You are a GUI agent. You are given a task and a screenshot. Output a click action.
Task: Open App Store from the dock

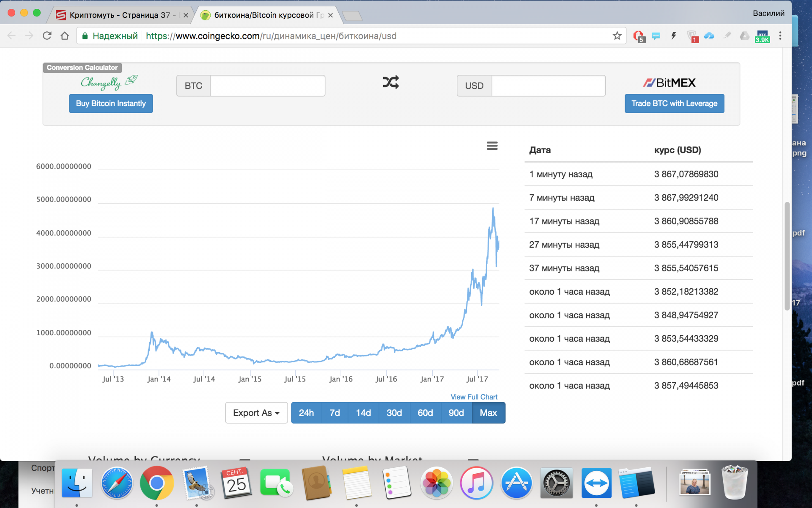(x=516, y=483)
